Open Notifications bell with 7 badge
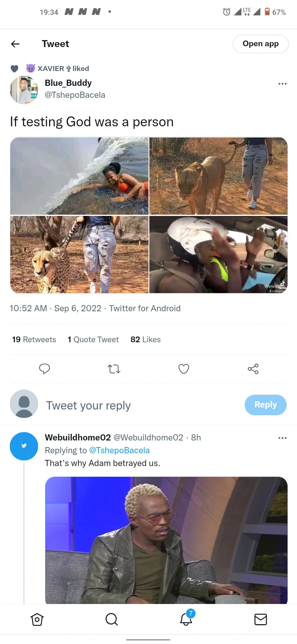The image size is (297, 644). click(x=186, y=619)
